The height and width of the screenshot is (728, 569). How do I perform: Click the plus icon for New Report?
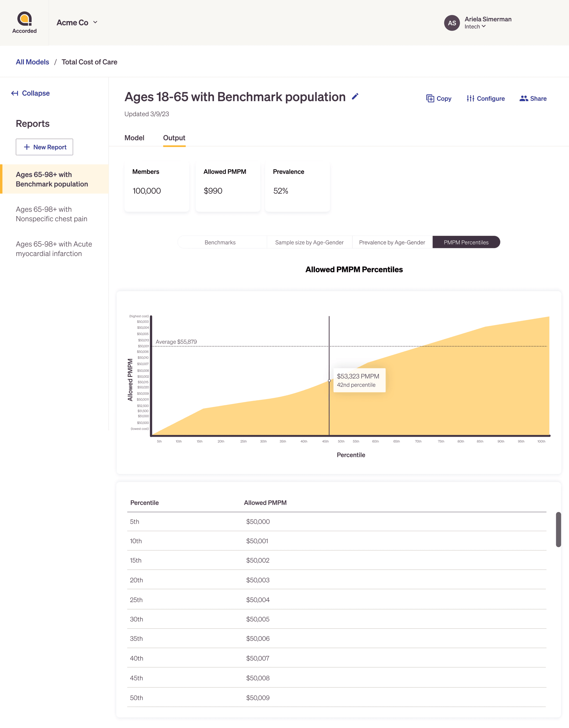click(27, 147)
